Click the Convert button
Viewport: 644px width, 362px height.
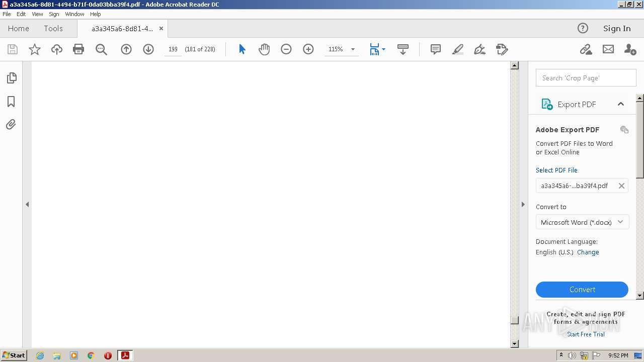[582, 290]
